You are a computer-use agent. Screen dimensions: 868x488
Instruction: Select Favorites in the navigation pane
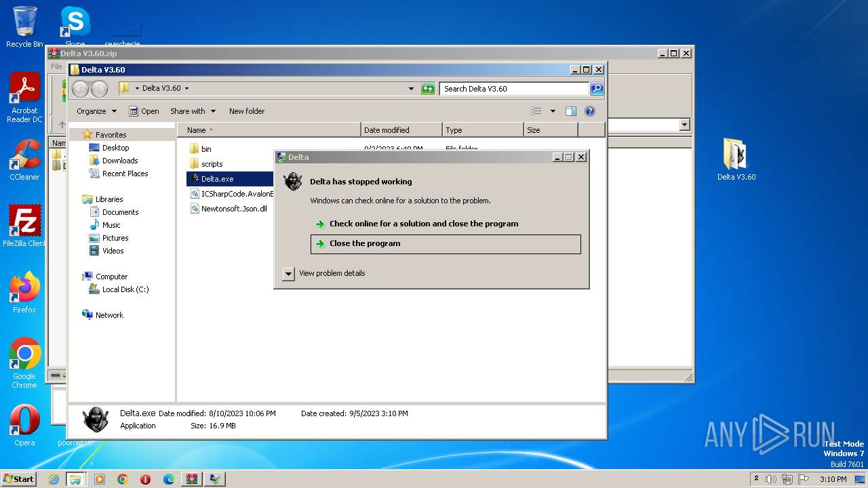pos(104,135)
